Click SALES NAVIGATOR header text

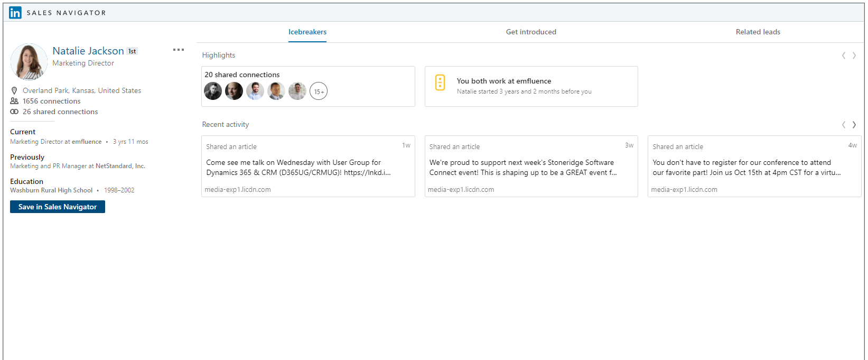point(67,13)
